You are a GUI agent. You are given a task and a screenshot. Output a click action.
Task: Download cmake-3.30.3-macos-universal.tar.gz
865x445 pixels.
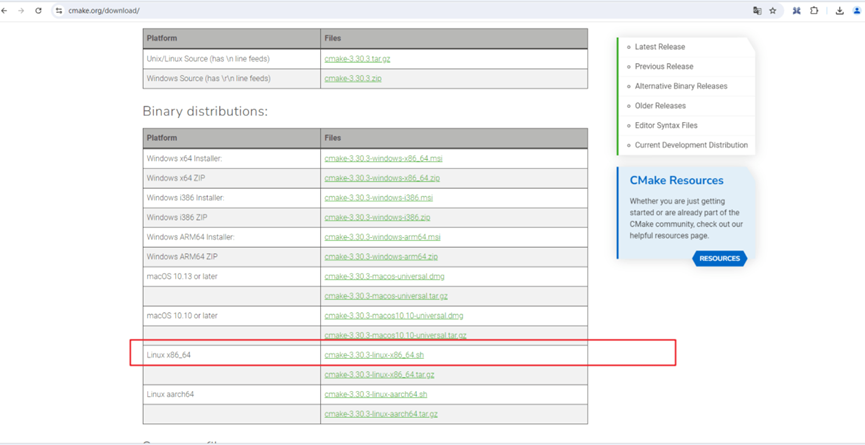386,296
